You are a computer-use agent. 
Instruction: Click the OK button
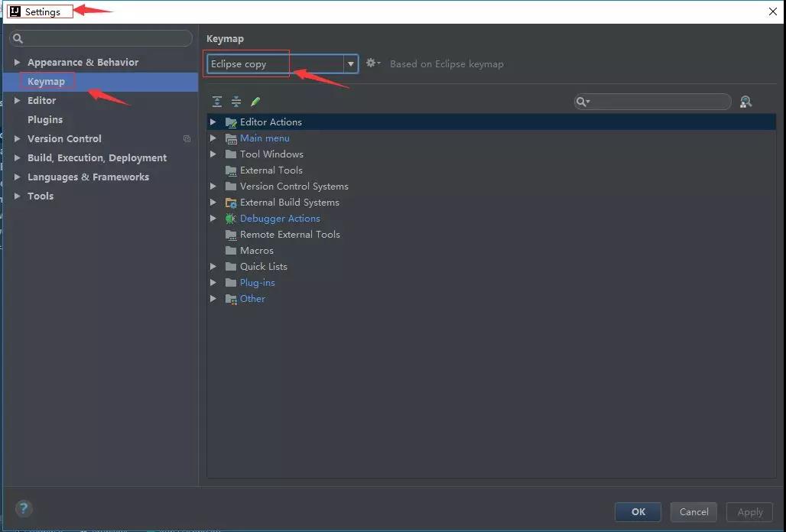tap(637, 512)
